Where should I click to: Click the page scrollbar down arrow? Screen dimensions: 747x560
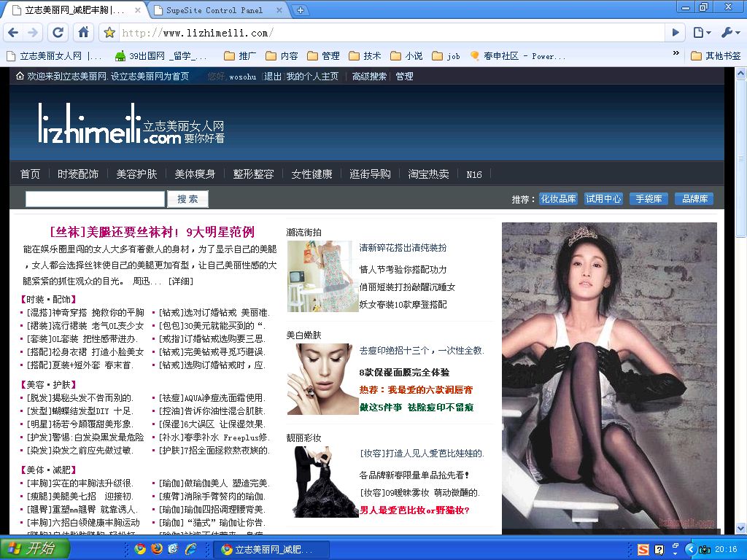tap(741, 529)
